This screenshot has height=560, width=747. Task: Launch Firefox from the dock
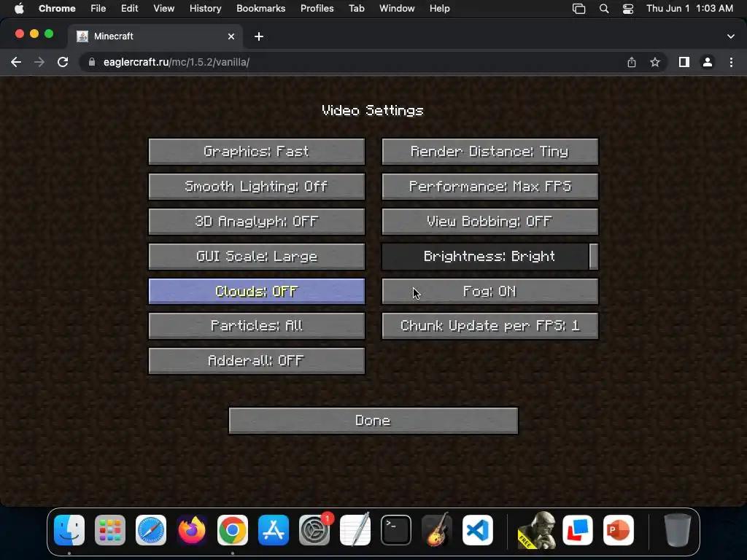click(x=192, y=530)
